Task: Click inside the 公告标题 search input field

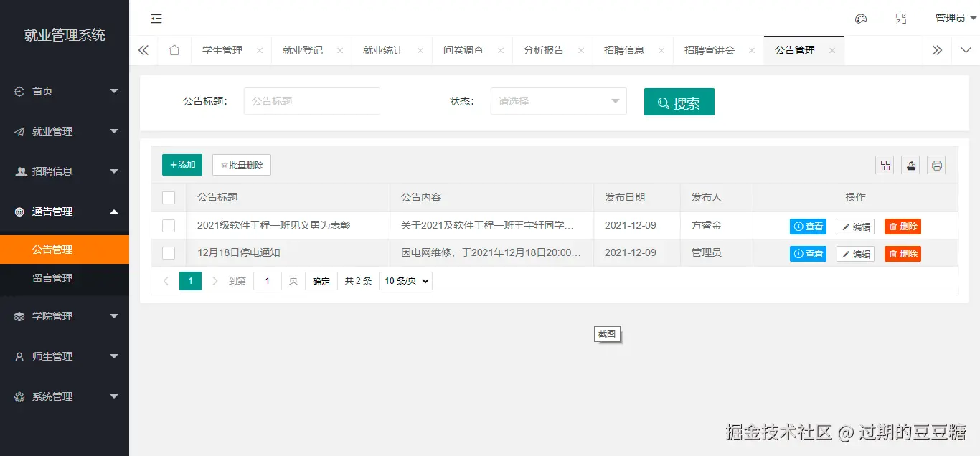Action: click(311, 101)
